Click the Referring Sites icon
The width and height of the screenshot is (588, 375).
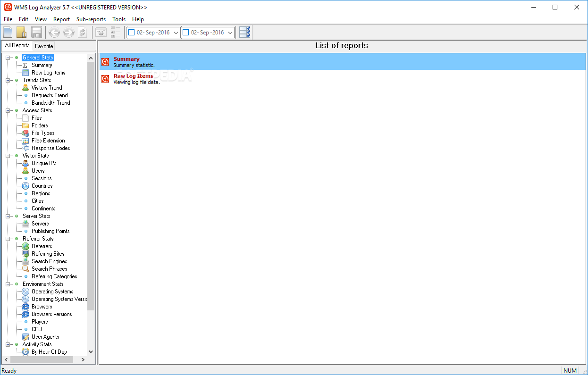(25, 254)
